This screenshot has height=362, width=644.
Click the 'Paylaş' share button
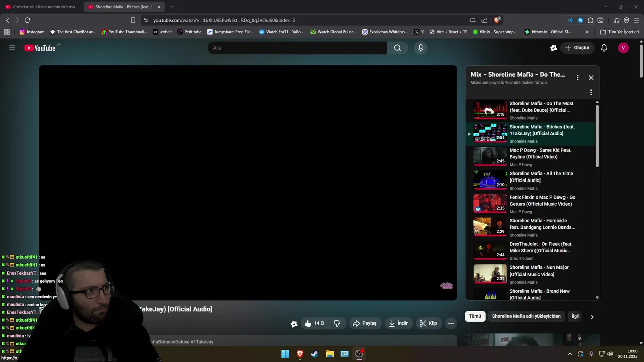[x=365, y=323]
